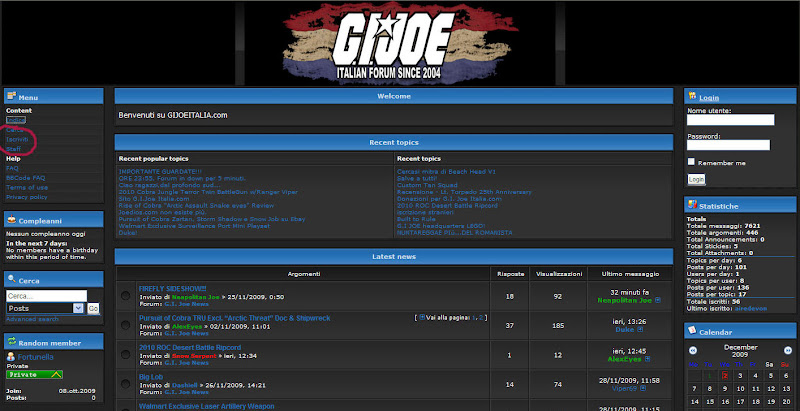The height and width of the screenshot is (411, 800).
Task: Open Terms of use in the Help menu
Action: (x=27, y=187)
